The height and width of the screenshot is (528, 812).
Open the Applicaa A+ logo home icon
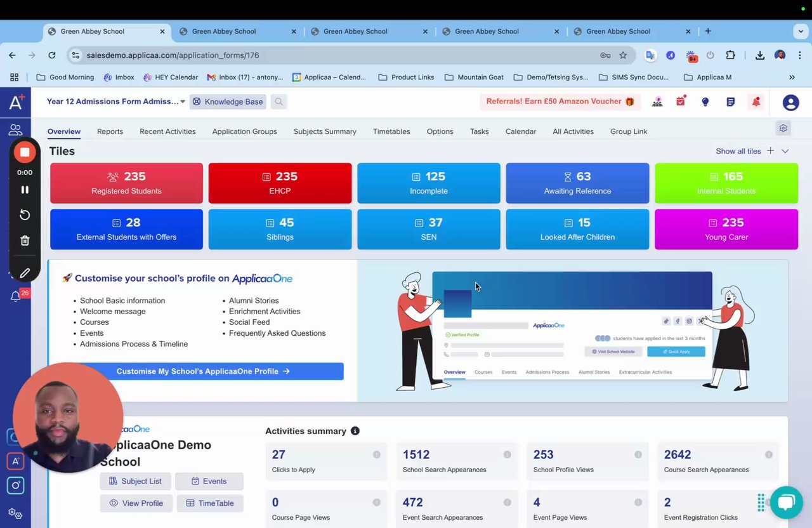(x=16, y=102)
